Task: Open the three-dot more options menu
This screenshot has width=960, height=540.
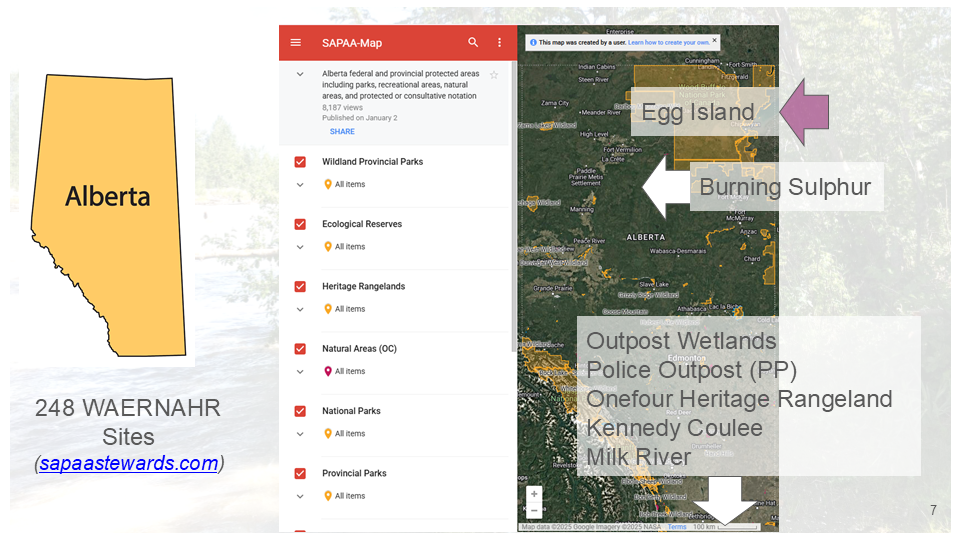Action: click(x=500, y=43)
